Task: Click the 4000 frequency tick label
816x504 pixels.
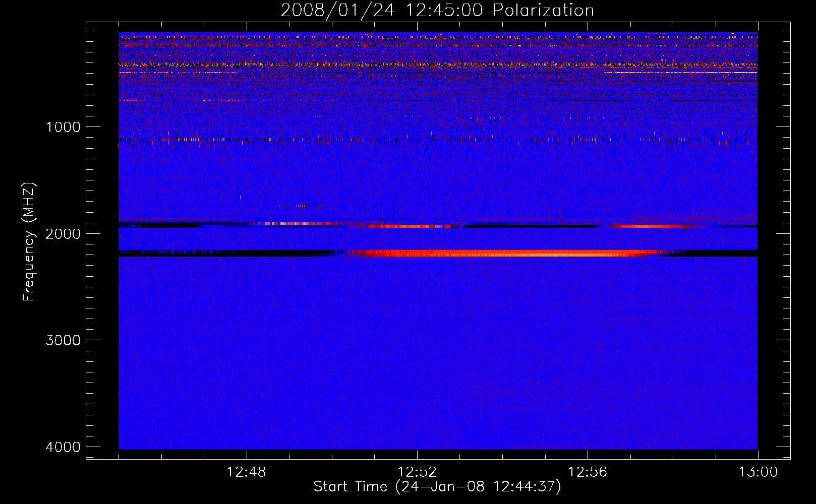Action: [63, 447]
